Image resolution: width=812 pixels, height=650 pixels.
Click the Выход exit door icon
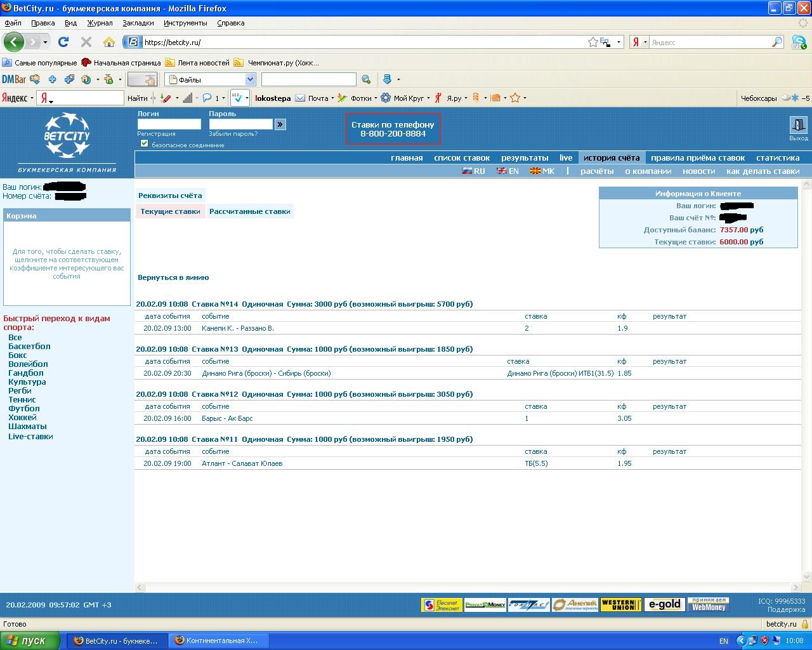tap(797, 125)
